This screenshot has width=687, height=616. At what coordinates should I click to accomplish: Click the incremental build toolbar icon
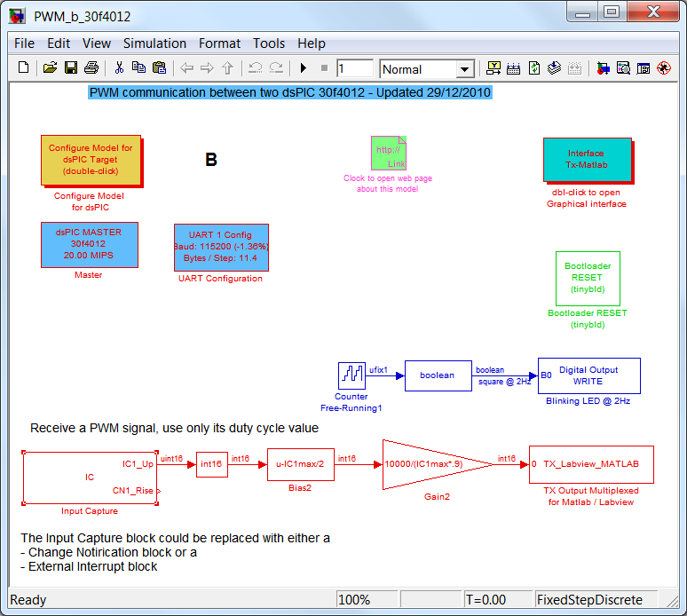[494, 68]
